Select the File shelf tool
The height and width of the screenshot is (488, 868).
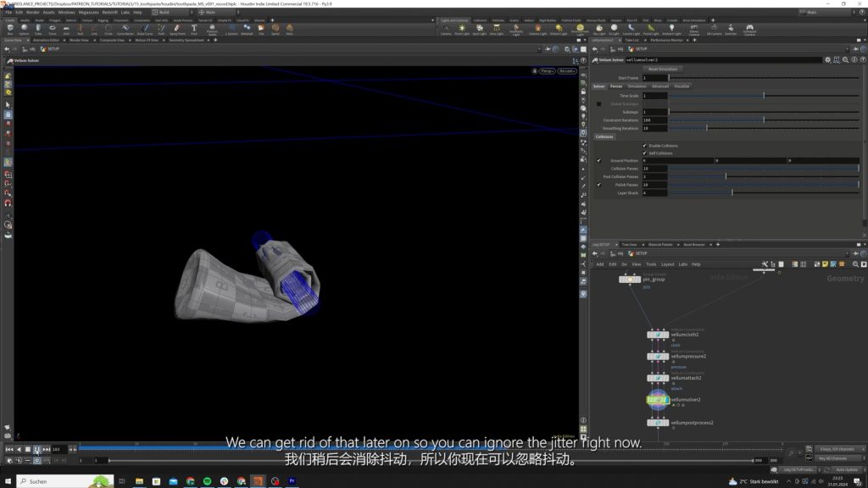(x=261, y=29)
